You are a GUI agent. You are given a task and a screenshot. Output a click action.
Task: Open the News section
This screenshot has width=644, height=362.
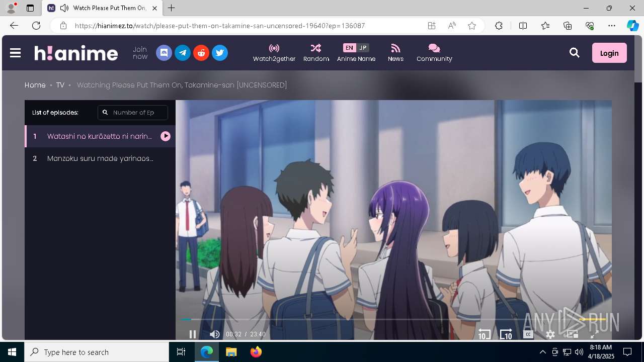(395, 53)
